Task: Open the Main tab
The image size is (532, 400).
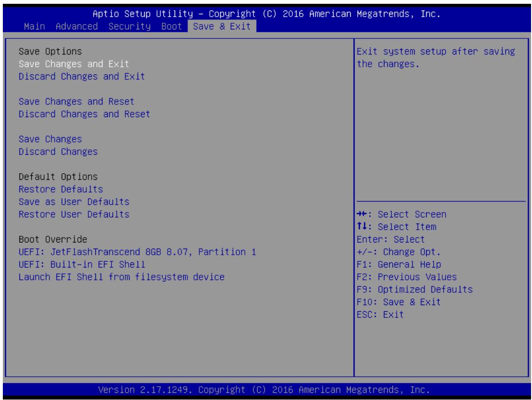Action: 34,27
